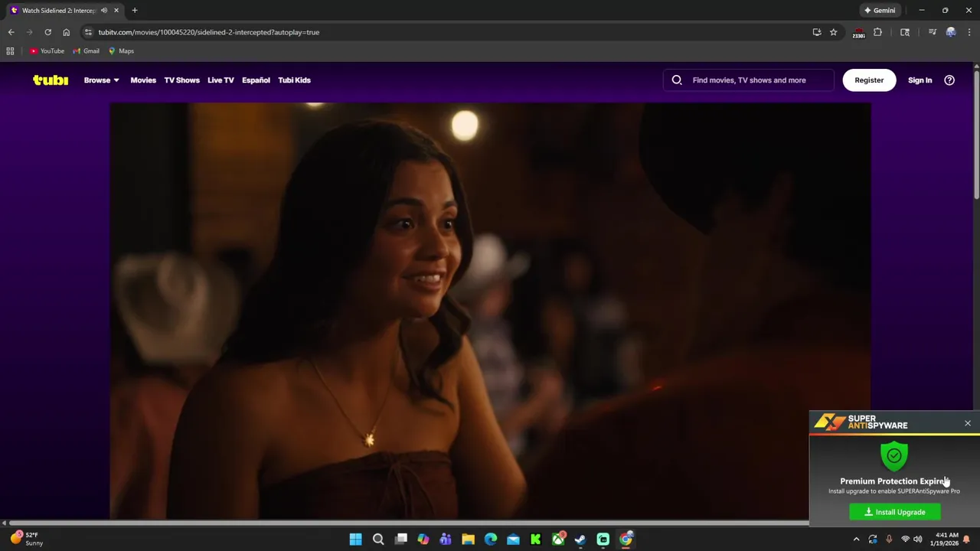
Task: Open a new browser tab
Action: [135, 11]
